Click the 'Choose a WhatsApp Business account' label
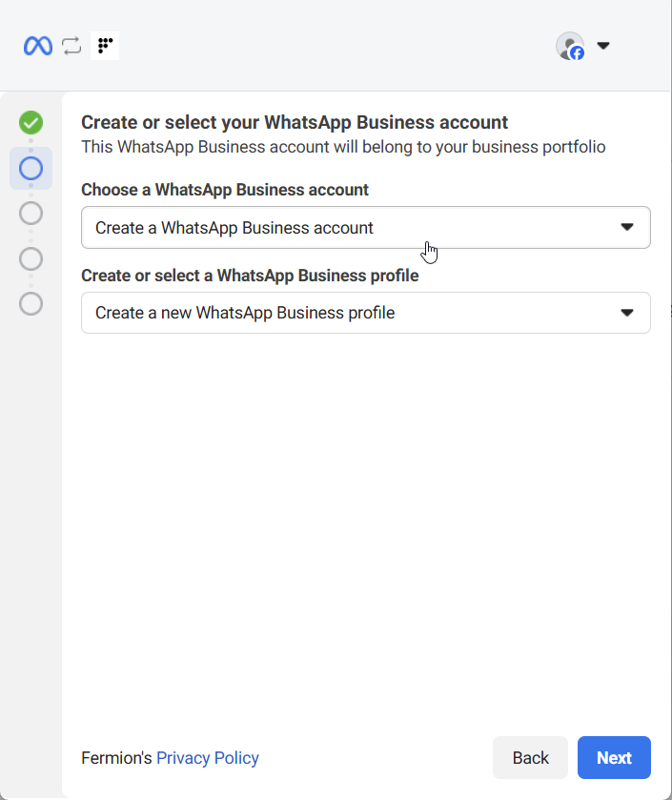Viewport: 672px width, 800px height. (225, 190)
